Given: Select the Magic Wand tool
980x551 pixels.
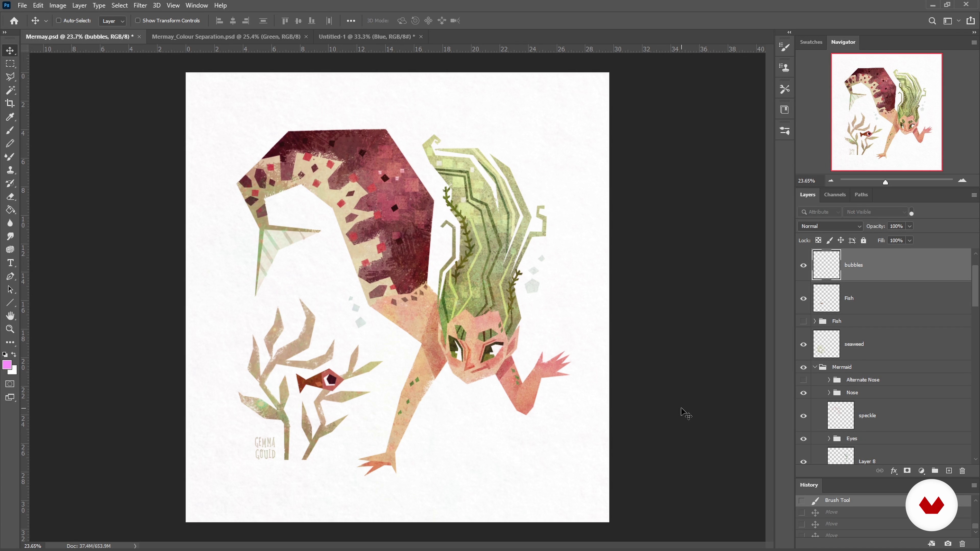Looking at the screenshot, I should pyautogui.click(x=10, y=90).
